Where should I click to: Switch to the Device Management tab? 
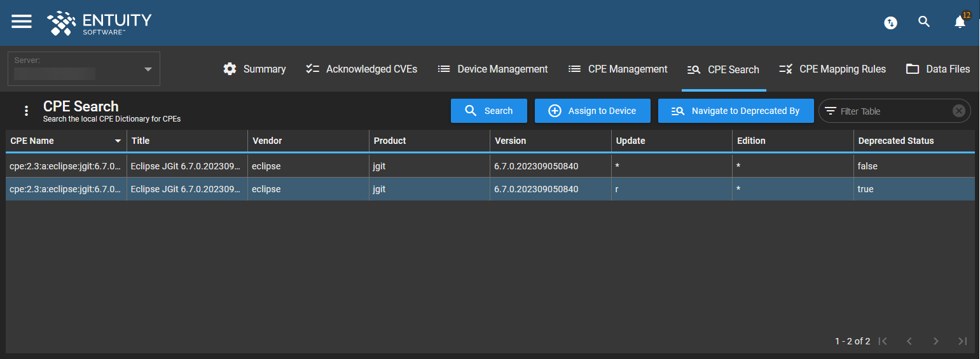coord(493,69)
